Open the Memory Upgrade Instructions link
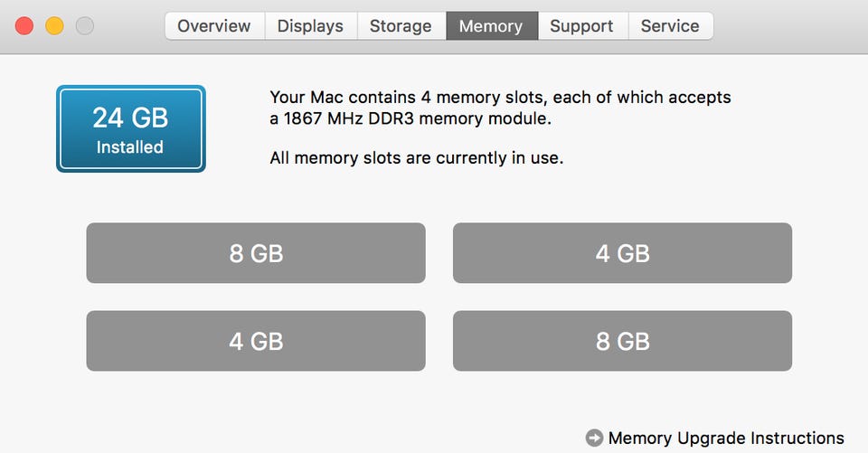The width and height of the screenshot is (868, 453). coord(726,438)
